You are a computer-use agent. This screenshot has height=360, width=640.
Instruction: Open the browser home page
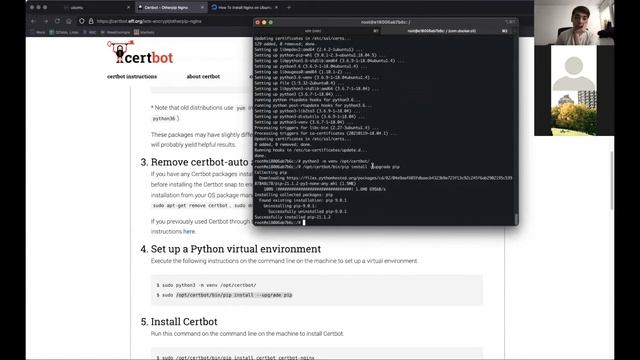click(69, 21)
